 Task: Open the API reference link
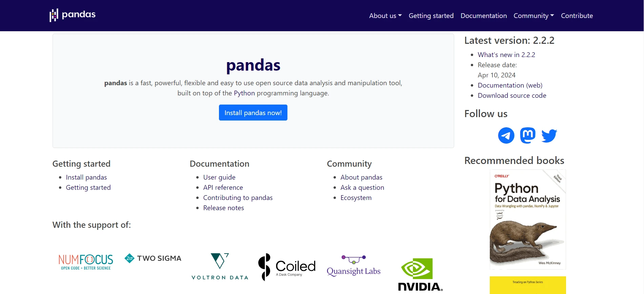coord(223,187)
